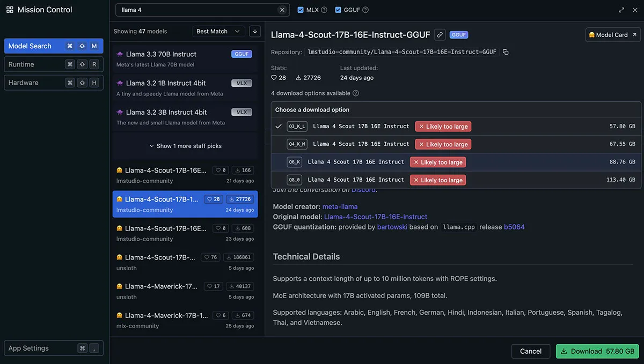Image resolution: width=644 pixels, height=364 pixels.
Task: Click the download count icon showing 27726 in Stats
Action: click(x=299, y=78)
